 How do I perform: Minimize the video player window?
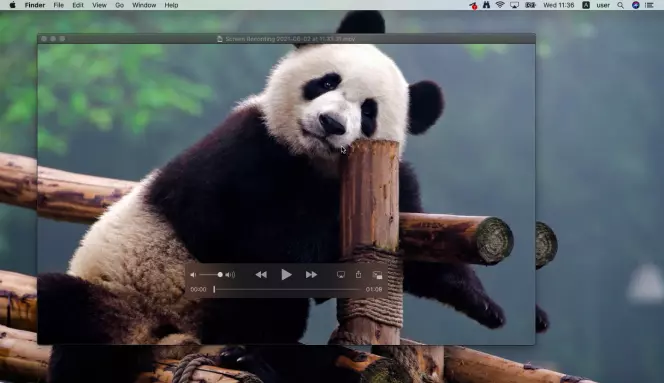pos(53,39)
